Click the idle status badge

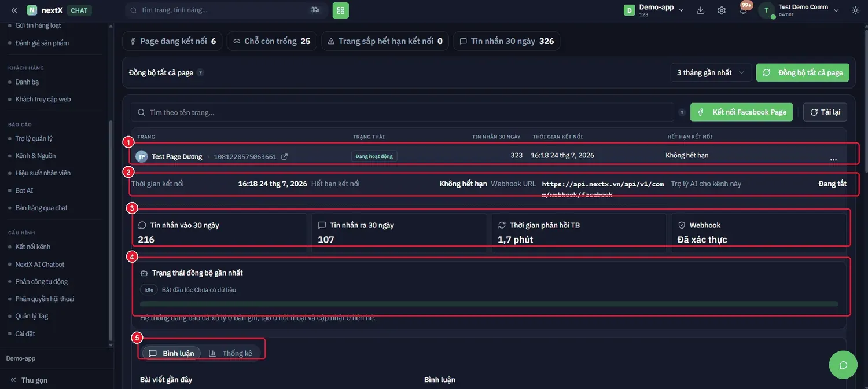149,290
